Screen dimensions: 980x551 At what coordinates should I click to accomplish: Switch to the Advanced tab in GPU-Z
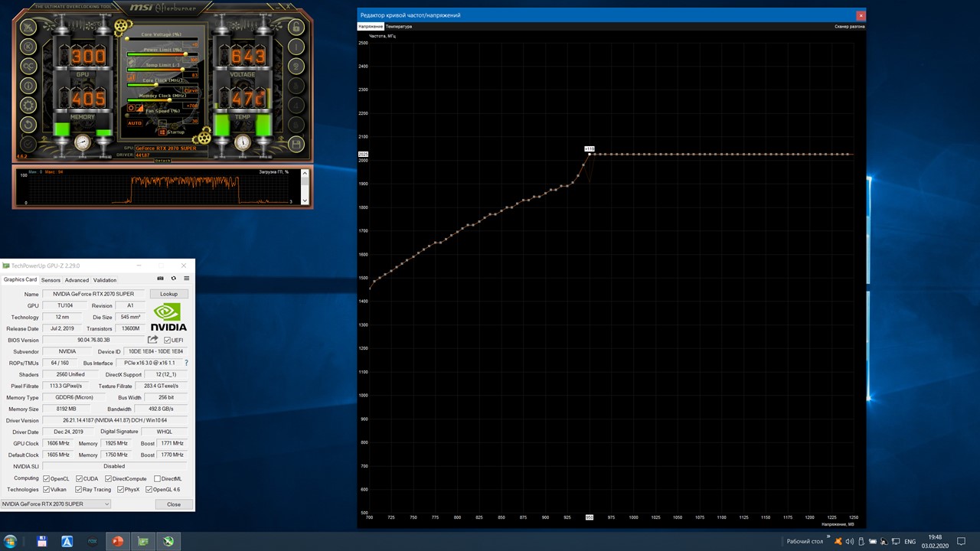coord(77,280)
